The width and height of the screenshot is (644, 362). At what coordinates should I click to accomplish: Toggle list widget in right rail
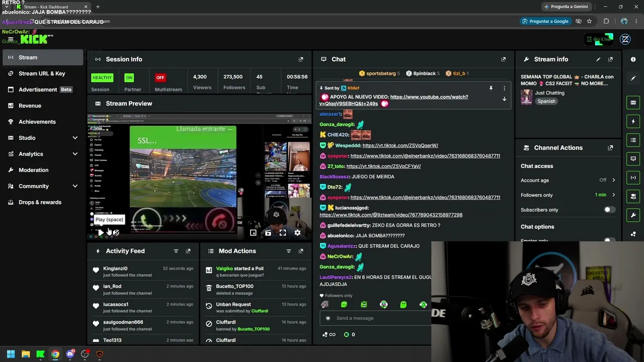(633, 140)
